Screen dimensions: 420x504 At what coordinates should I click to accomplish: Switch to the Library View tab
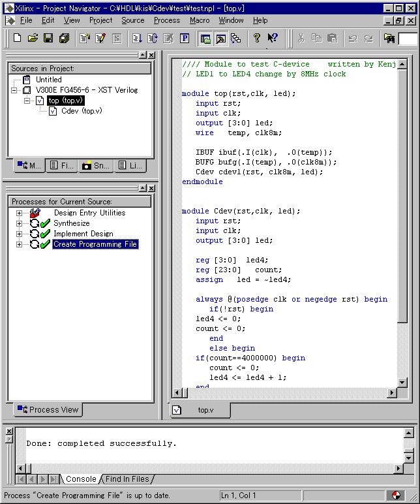pos(130,166)
